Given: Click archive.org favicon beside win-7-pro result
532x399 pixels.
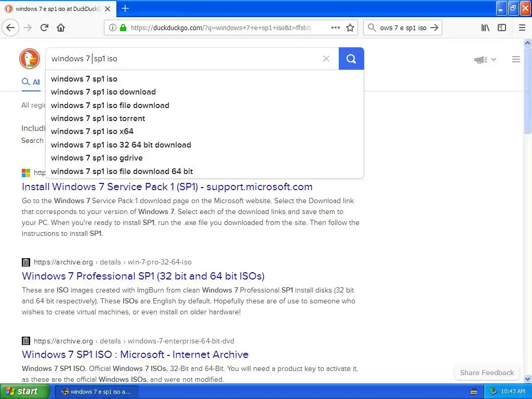Looking at the screenshot, I should [x=26, y=262].
